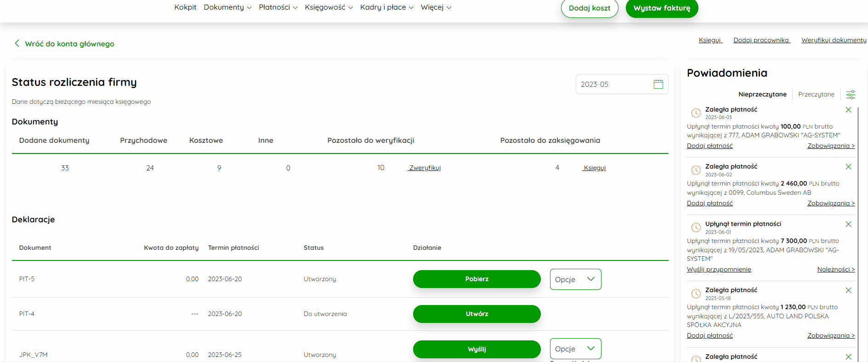Click Dodaj płatność in 100,00 PLN notification

click(709, 146)
